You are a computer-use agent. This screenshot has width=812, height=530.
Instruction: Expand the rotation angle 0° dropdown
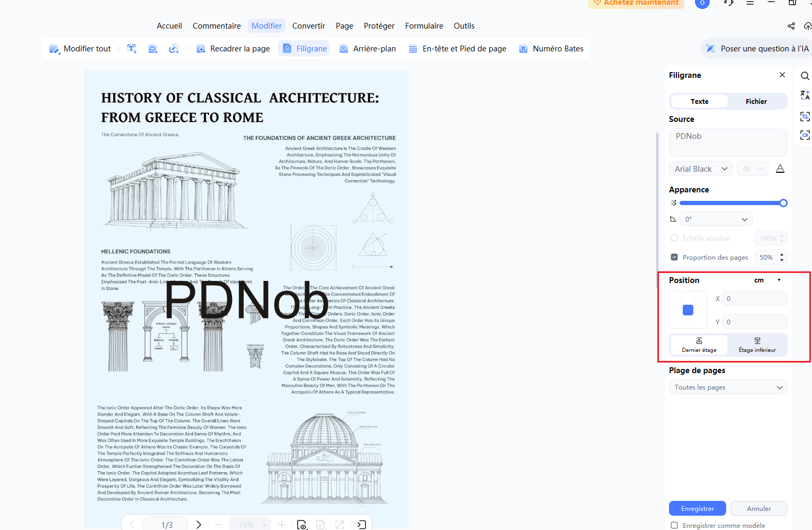pyautogui.click(x=716, y=219)
